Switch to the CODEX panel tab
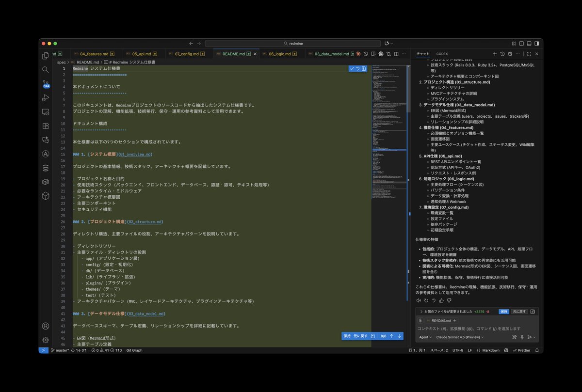 click(x=442, y=54)
